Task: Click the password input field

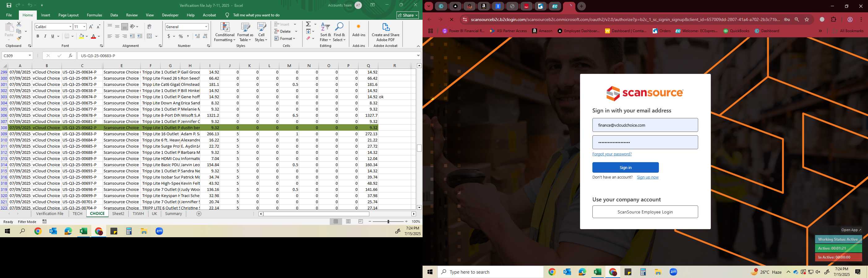Action: (645, 142)
